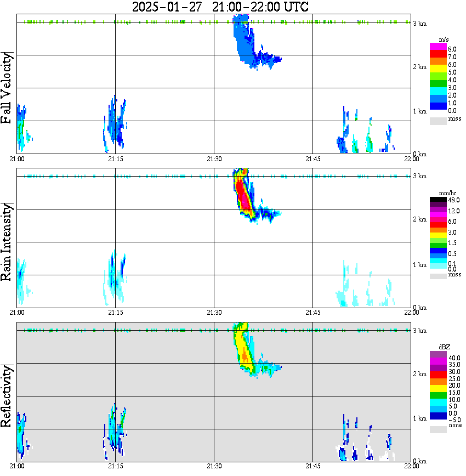The height and width of the screenshot is (476, 466).
Task: Select the grey miss swatch in velocity legend
Action: (x=438, y=121)
